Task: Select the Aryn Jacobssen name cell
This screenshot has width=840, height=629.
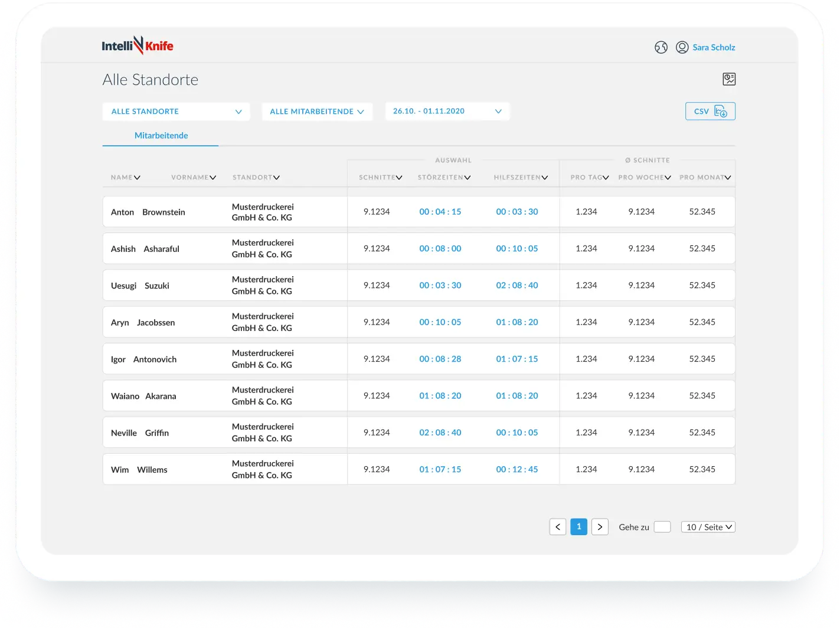Action: [x=143, y=323]
